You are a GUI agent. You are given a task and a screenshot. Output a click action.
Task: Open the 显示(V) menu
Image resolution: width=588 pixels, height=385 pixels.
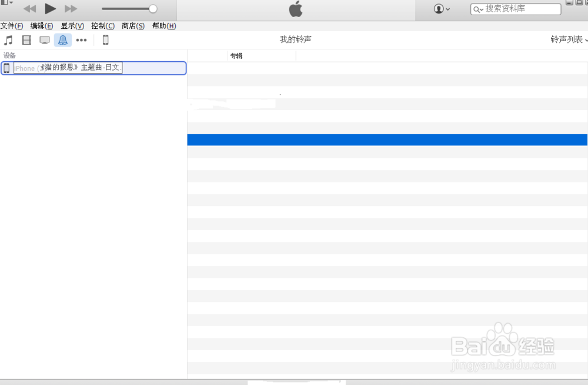tap(72, 26)
